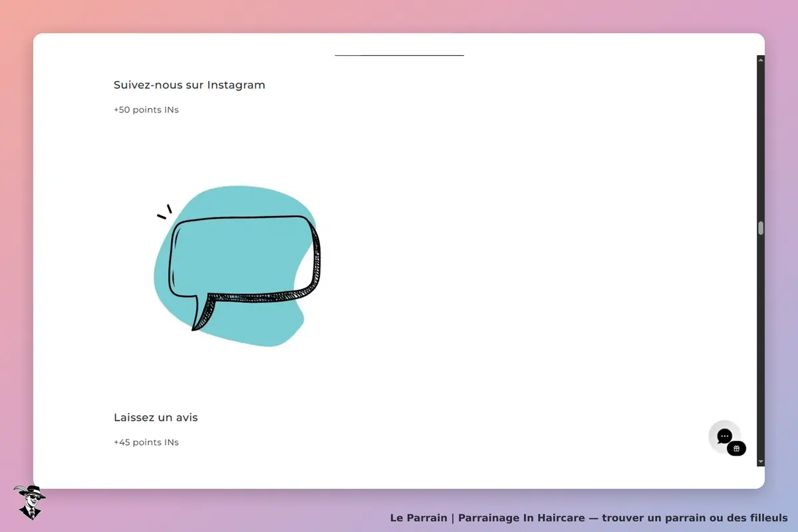Open the chat bubble widget

point(724,436)
